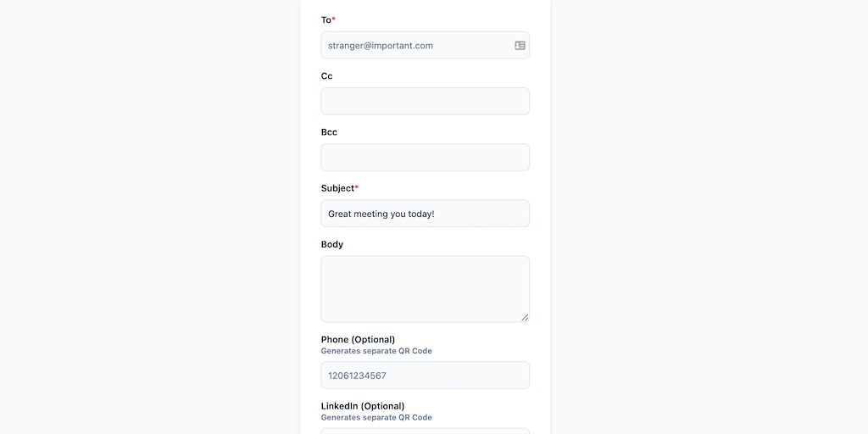Click the Subject field with 'Great meeting you today!'
This screenshot has height=434, width=868.
coord(425,214)
